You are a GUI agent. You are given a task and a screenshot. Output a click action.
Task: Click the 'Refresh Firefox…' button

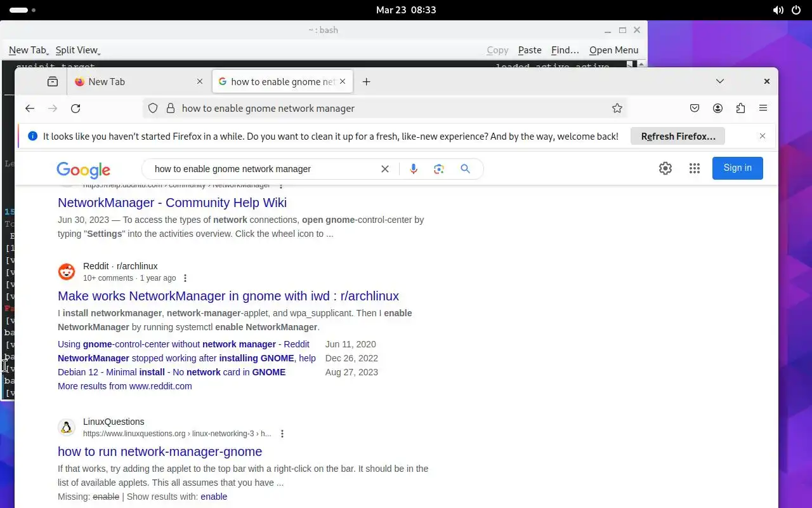tap(678, 136)
